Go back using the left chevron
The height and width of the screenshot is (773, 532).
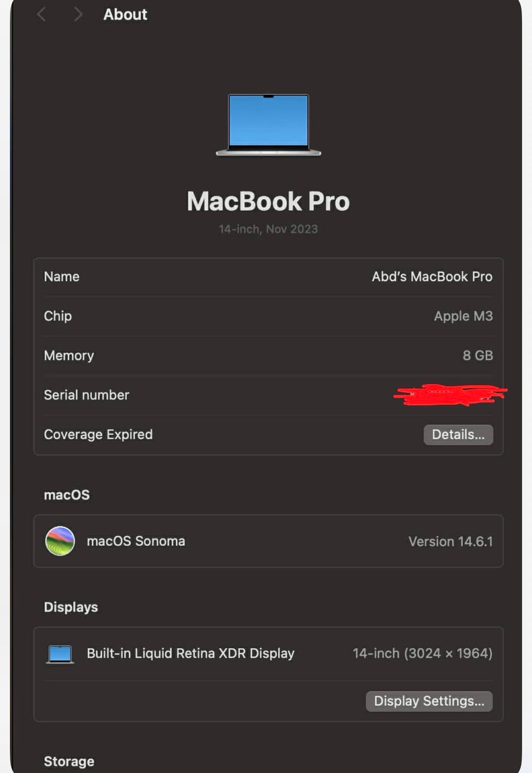pos(42,14)
